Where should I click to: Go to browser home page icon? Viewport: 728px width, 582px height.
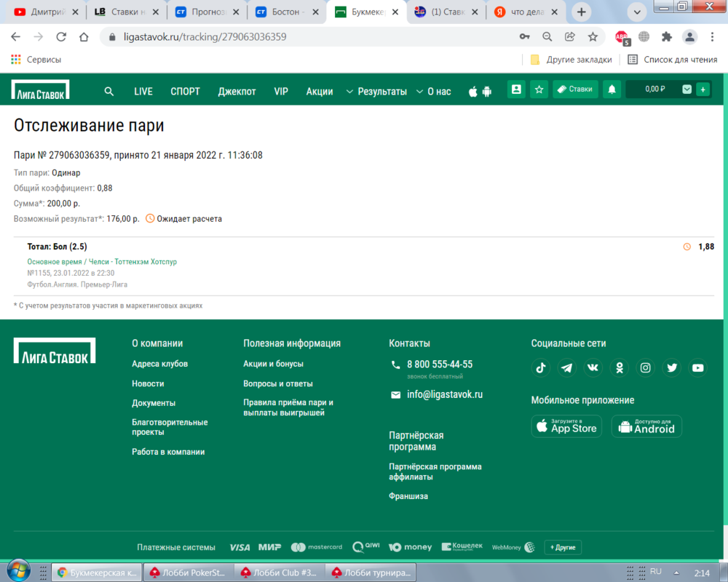click(84, 36)
